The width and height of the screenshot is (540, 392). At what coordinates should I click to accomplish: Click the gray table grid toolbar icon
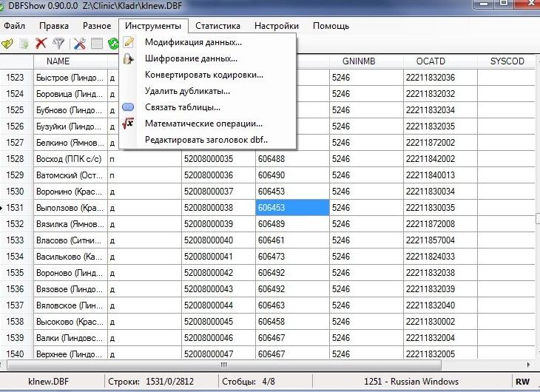coord(97,44)
